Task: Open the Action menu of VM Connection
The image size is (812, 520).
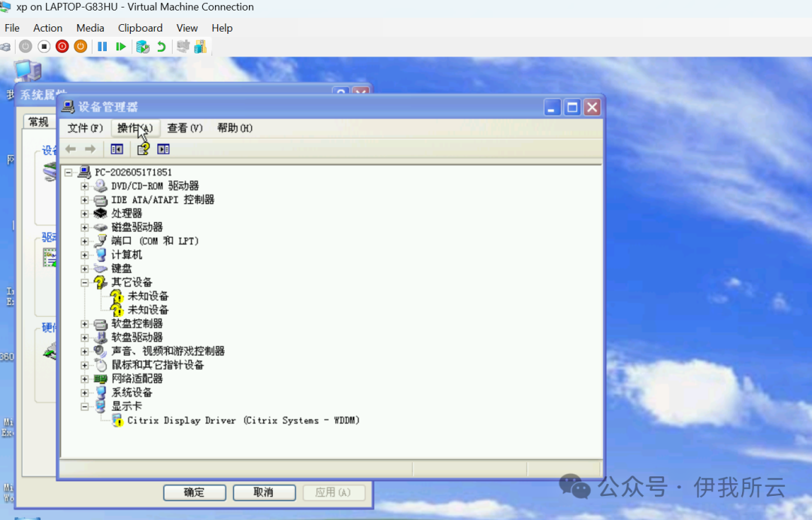Action: pos(47,28)
